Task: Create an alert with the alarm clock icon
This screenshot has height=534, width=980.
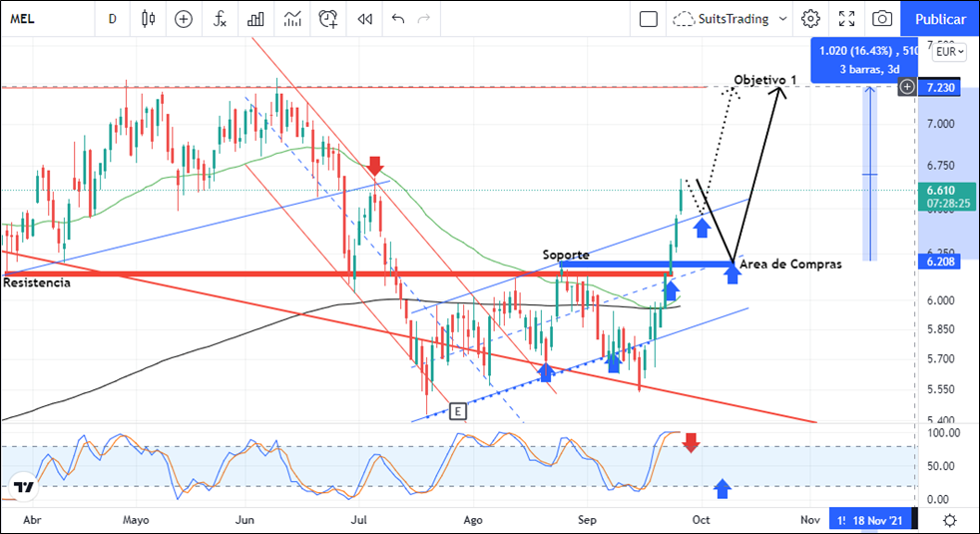Action: [328, 18]
